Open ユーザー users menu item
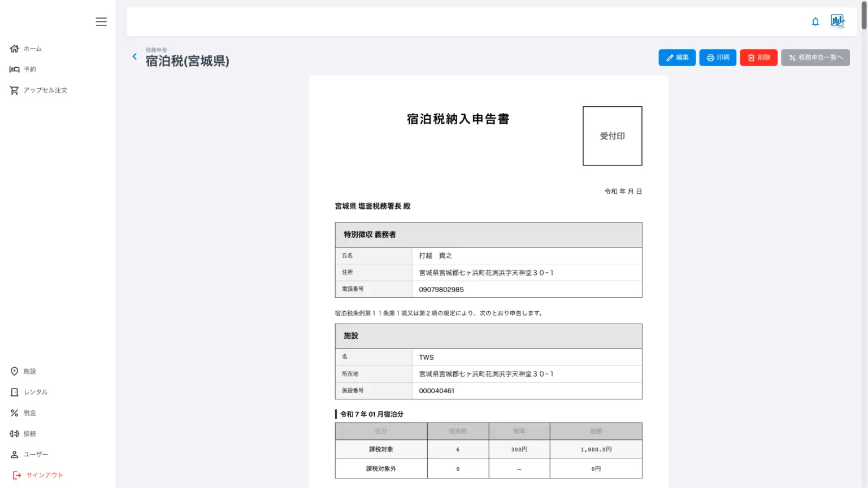Screen dimensions: 868x488 (x=36, y=455)
